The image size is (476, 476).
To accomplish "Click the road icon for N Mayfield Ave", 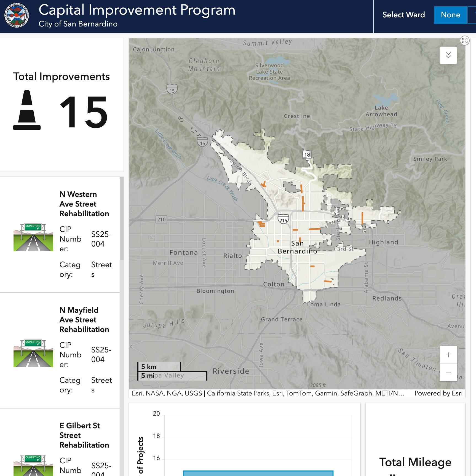I will pyautogui.click(x=33, y=353).
